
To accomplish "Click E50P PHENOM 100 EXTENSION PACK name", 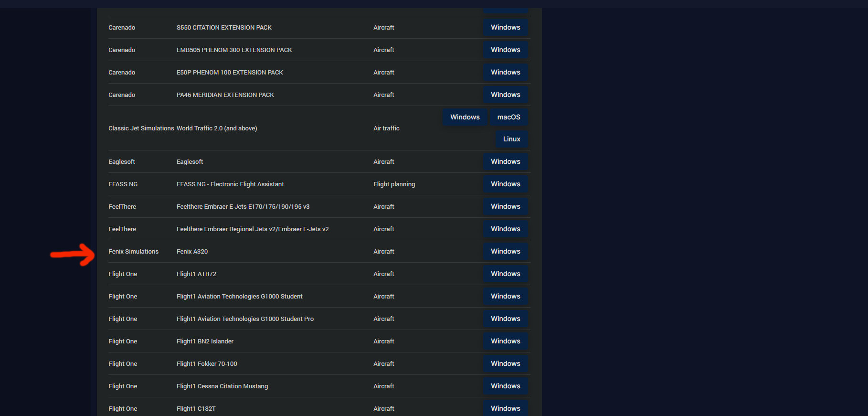I will 230,73.
